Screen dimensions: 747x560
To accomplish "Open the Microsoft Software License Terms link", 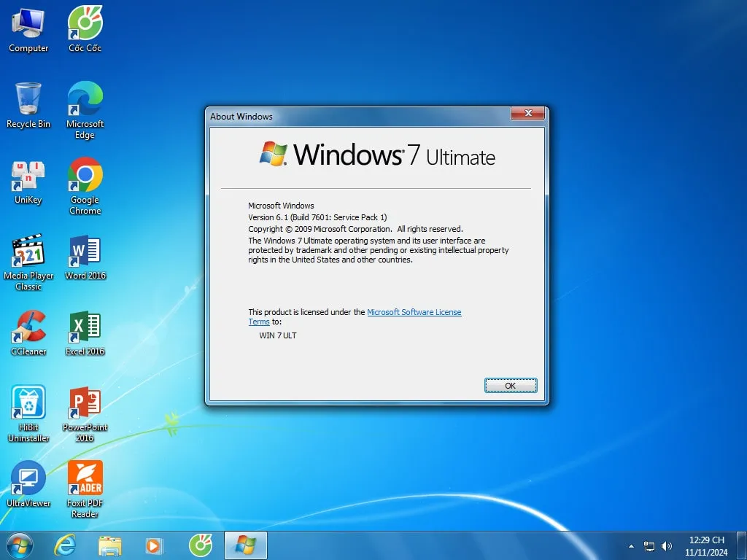I will point(414,311).
